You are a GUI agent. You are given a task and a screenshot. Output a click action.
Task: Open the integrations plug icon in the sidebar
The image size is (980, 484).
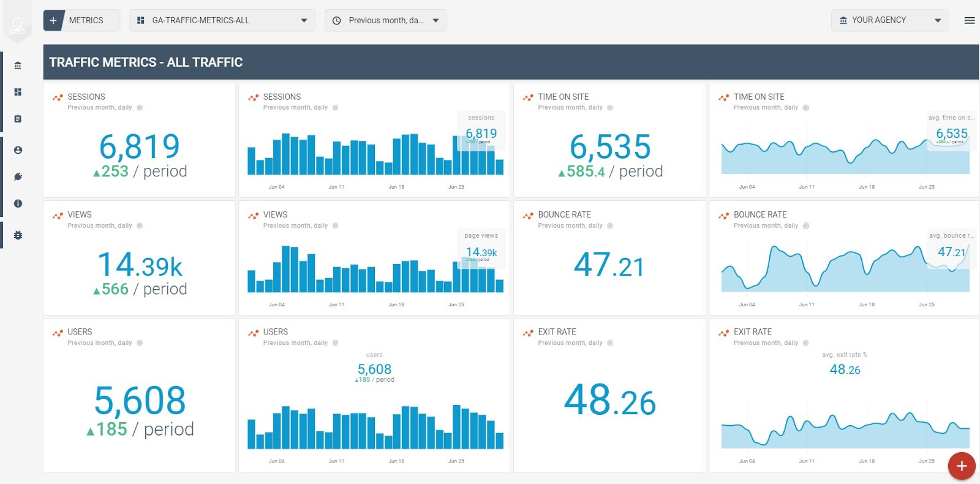point(18,176)
